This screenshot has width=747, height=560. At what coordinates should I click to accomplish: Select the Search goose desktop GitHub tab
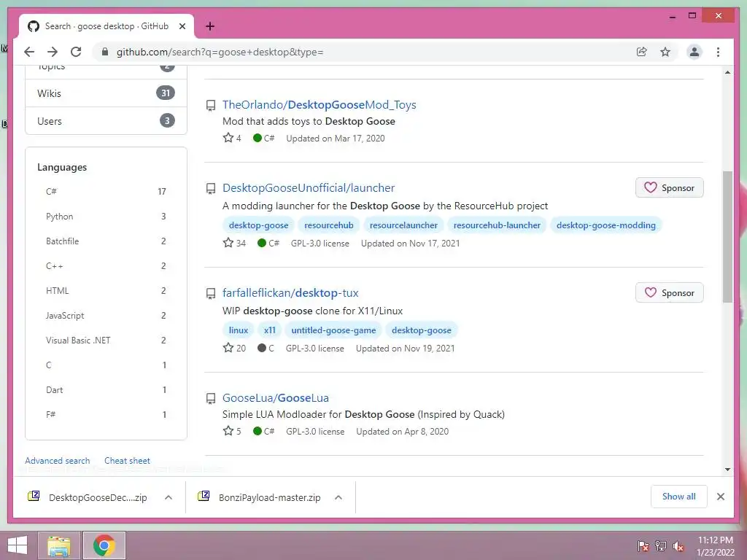tap(107, 26)
